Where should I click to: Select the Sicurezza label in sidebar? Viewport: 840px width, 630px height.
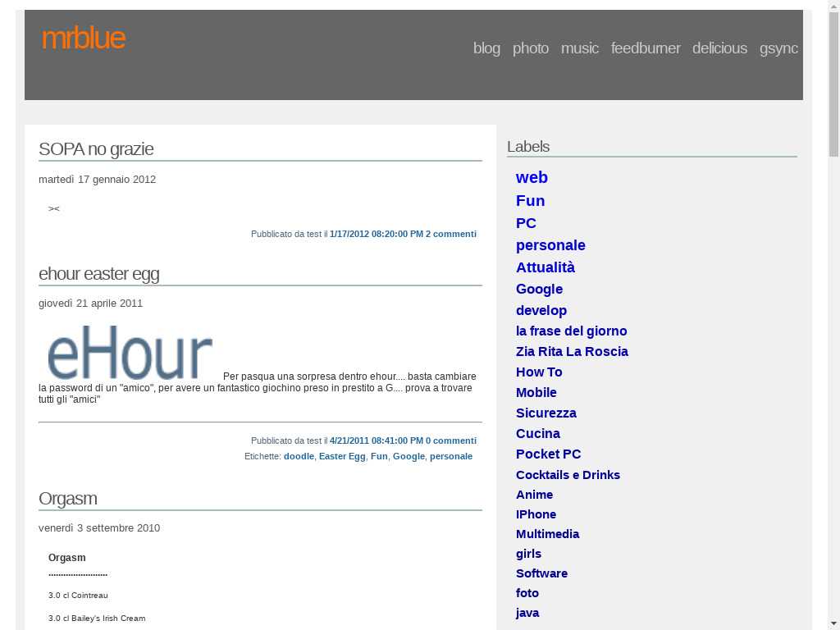(x=546, y=413)
